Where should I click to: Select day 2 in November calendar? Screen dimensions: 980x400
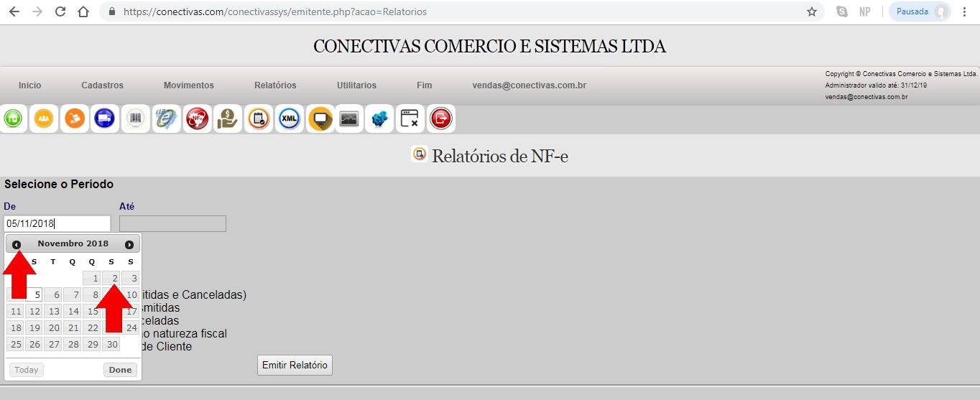pos(111,278)
